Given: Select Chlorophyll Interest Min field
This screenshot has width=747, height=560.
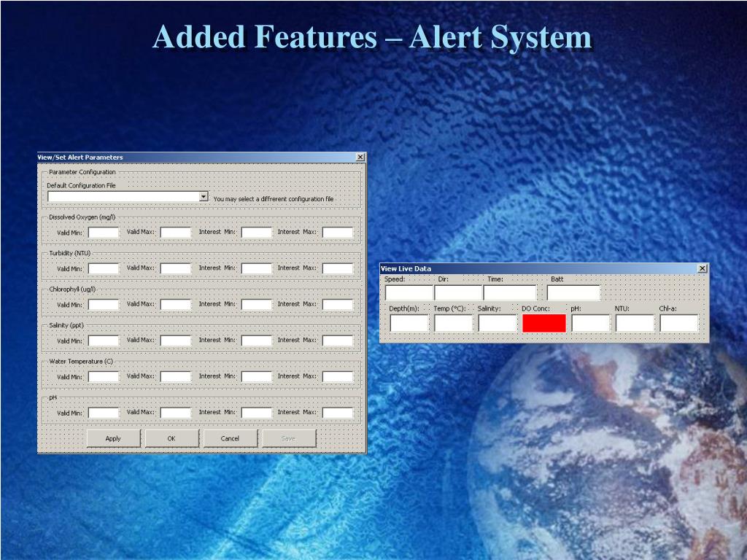Looking at the screenshot, I should [256, 305].
